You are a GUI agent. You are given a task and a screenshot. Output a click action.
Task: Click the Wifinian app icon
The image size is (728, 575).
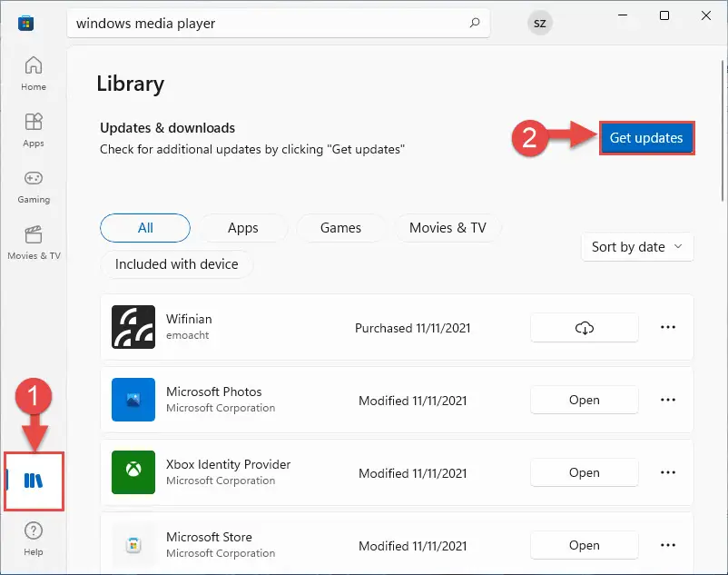(133, 327)
